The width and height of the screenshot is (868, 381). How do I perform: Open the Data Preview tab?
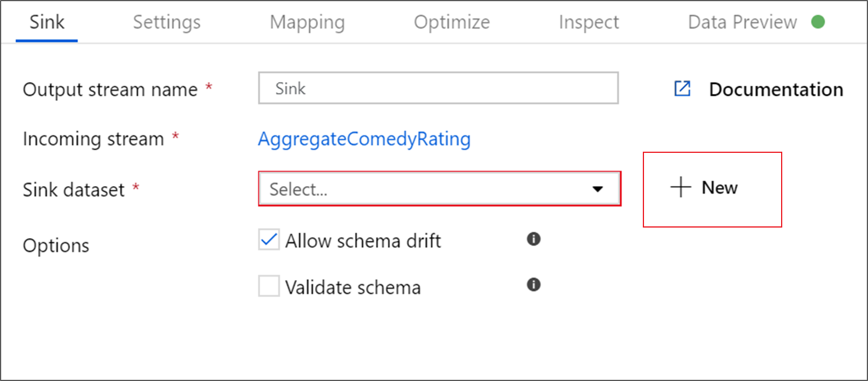pyautogui.click(x=741, y=22)
